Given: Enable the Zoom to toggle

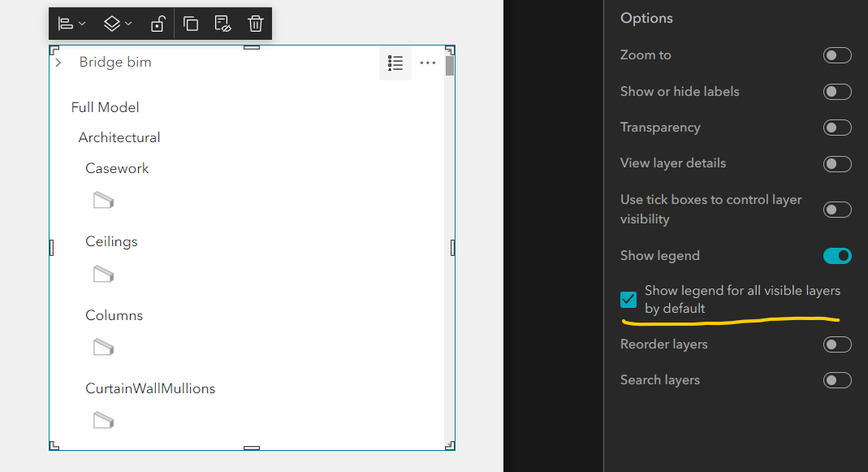Looking at the screenshot, I should (x=837, y=55).
